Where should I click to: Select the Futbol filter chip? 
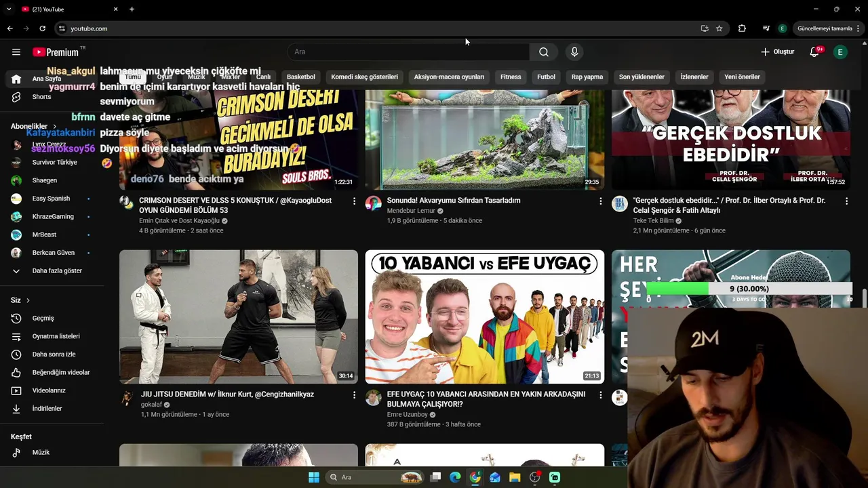click(546, 77)
